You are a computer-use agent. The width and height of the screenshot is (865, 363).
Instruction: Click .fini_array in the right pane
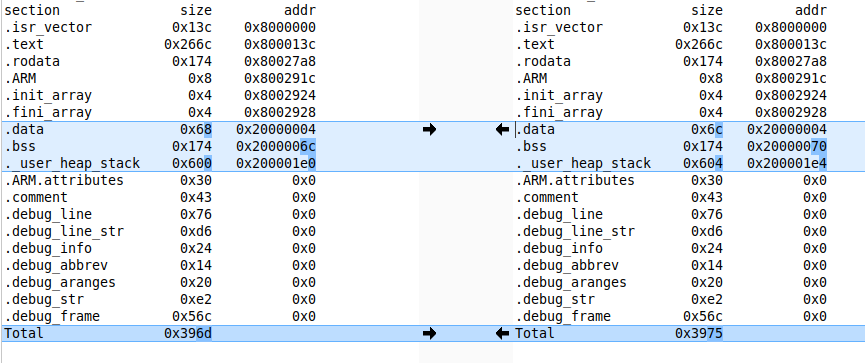[x=559, y=113]
